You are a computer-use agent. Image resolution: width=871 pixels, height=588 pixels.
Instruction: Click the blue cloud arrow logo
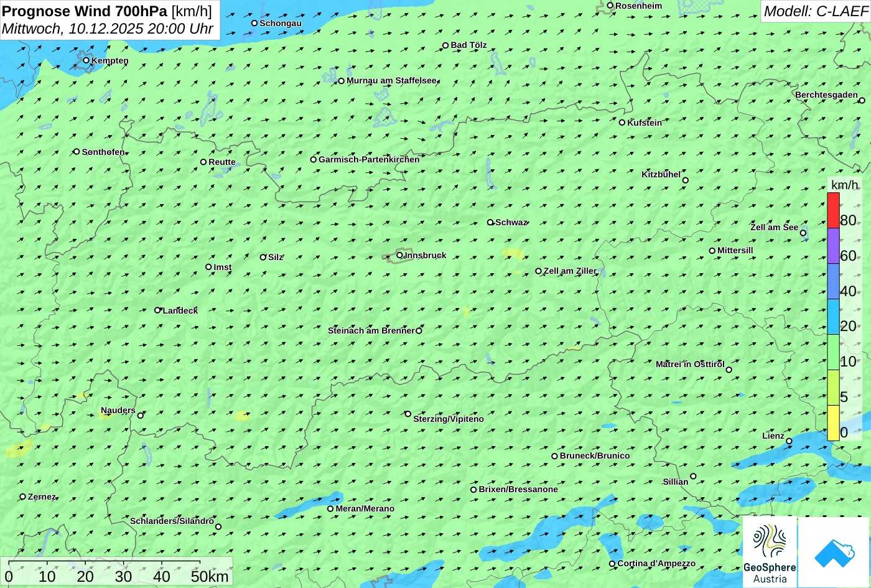click(x=834, y=553)
